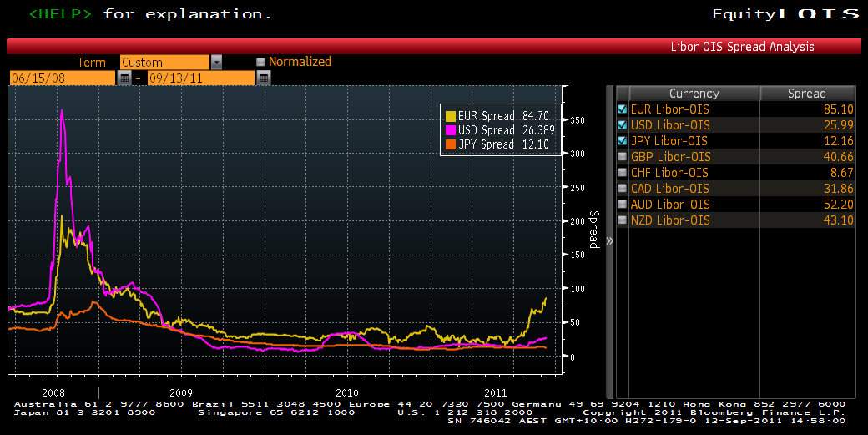Uncheck the EUR Libor-OIS checkbox
Screen dimensions: 868x435
pyautogui.click(x=622, y=109)
